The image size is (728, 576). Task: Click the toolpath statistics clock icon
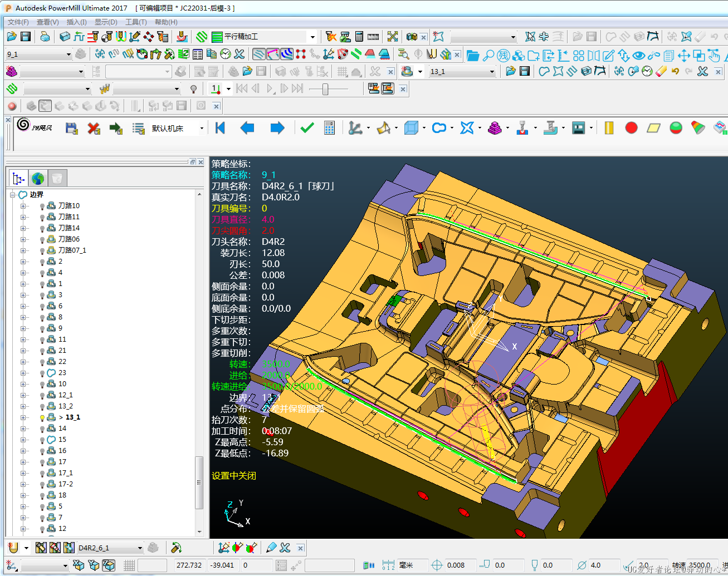(226, 54)
